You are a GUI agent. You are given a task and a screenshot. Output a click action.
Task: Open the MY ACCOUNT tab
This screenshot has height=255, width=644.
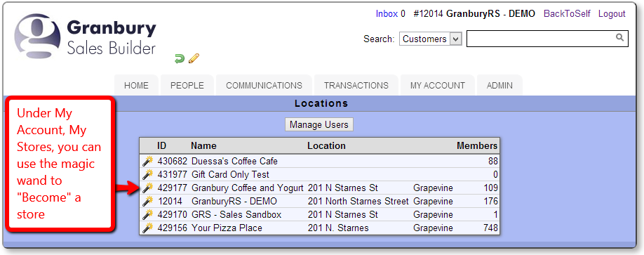tap(438, 86)
